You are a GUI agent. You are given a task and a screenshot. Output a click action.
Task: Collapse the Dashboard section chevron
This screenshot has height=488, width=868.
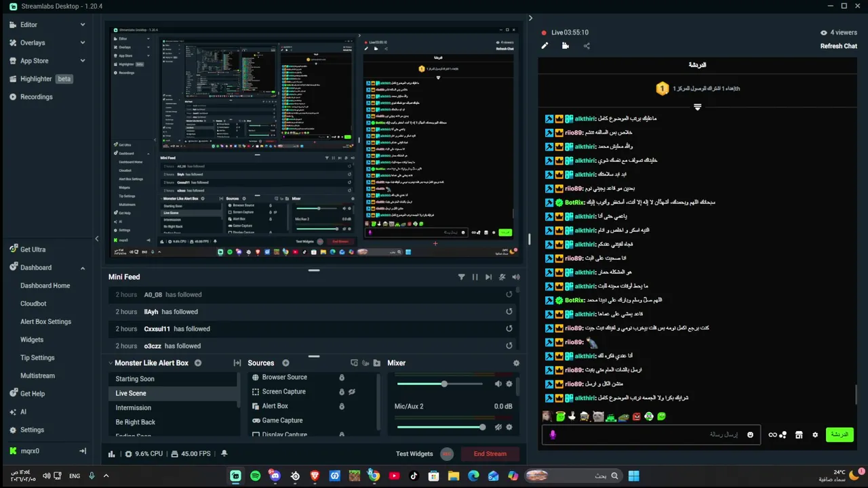pos(83,268)
